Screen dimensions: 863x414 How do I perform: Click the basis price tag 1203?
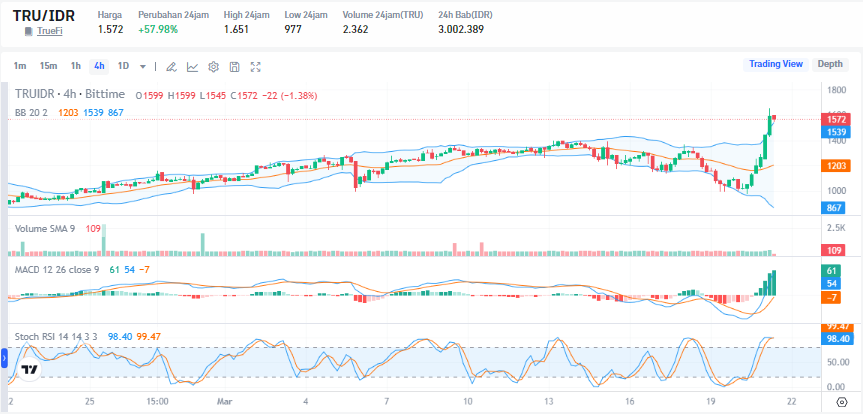836,165
